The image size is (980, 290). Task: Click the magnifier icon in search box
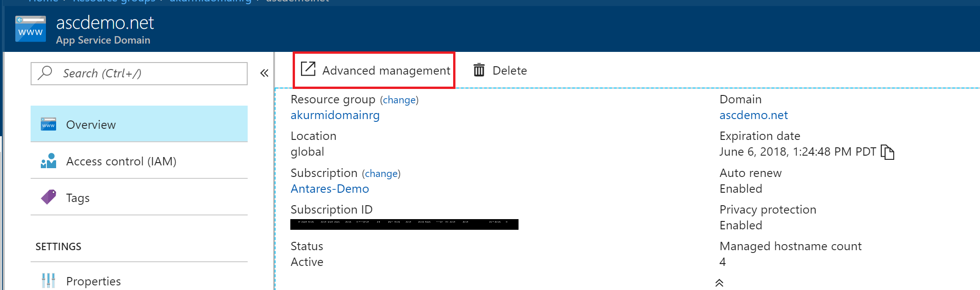(x=45, y=73)
